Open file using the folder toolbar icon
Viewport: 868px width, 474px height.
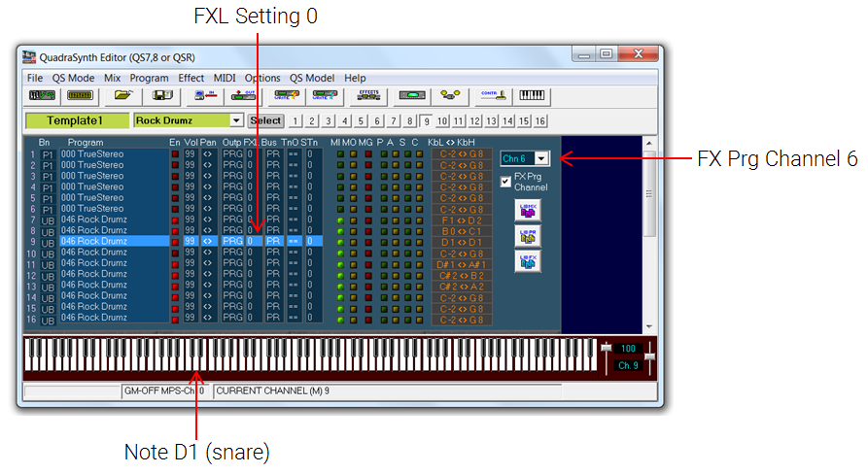point(122,95)
